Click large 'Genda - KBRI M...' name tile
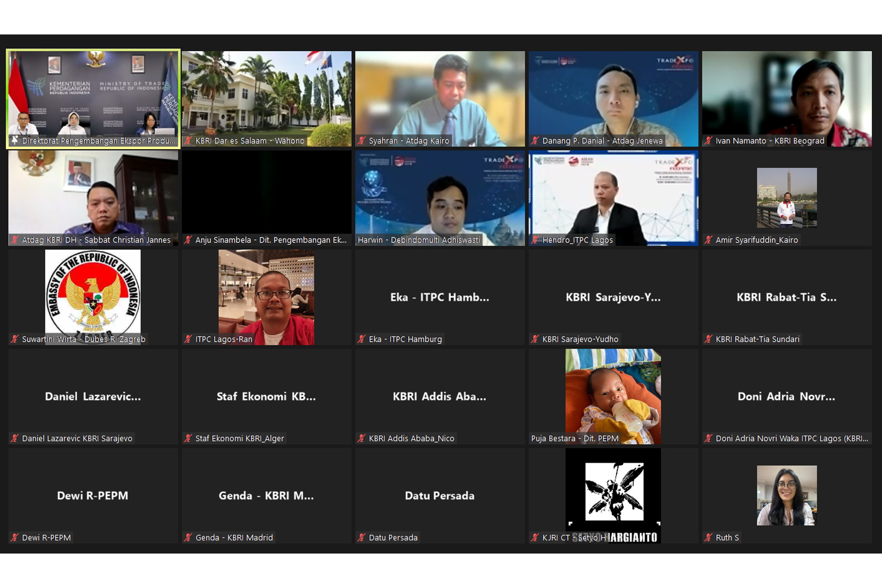The image size is (882, 588). tap(267, 495)
